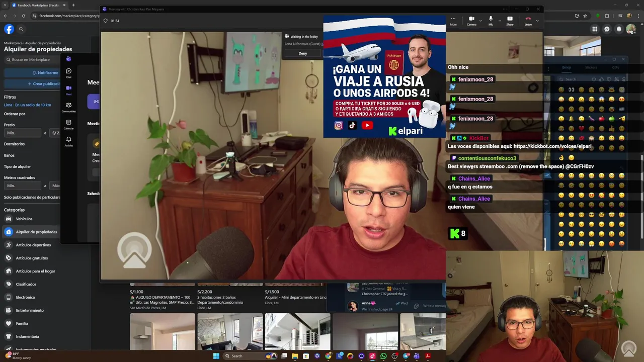
Task: Open the Facebook Messenger icon
Action: (607, 29)
